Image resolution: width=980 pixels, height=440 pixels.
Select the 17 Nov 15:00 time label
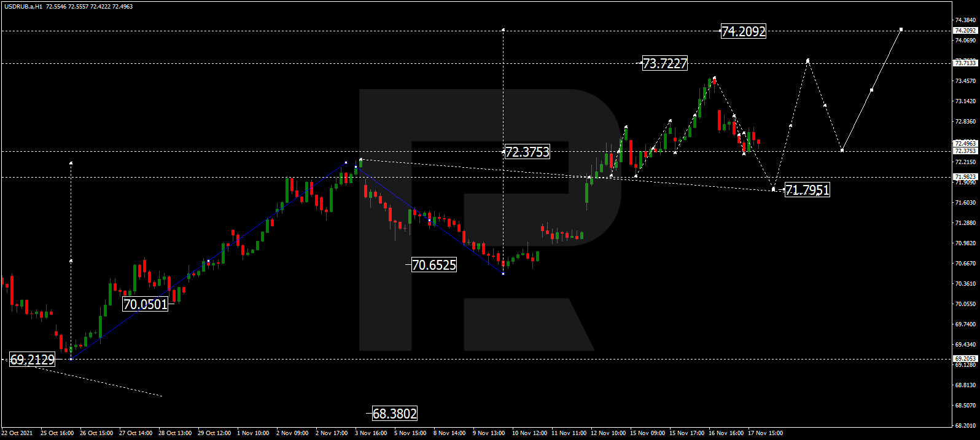pyautogui.click(x=765, y=433)
